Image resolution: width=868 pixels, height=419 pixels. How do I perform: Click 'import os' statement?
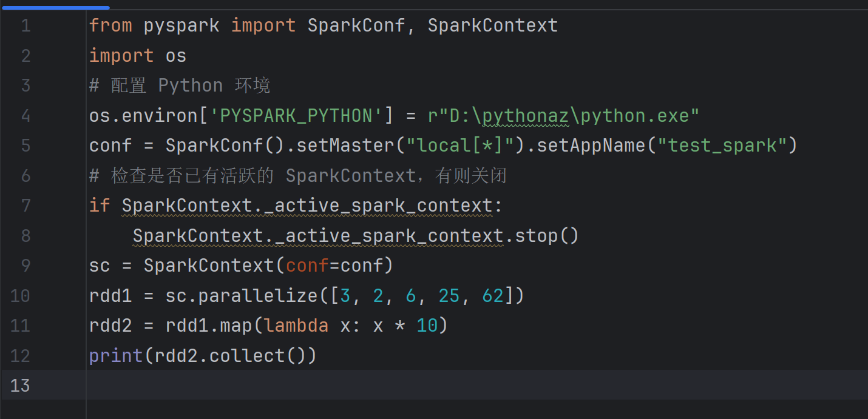(x=138, y=56)
